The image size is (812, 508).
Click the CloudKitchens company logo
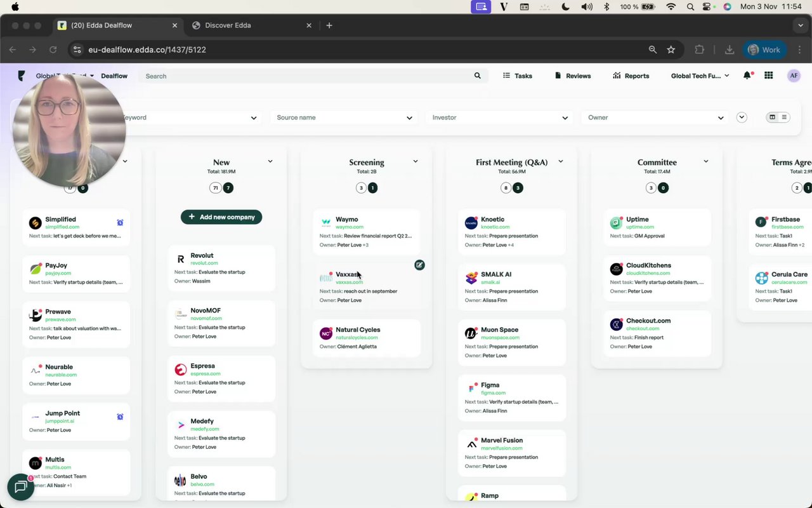616,269
